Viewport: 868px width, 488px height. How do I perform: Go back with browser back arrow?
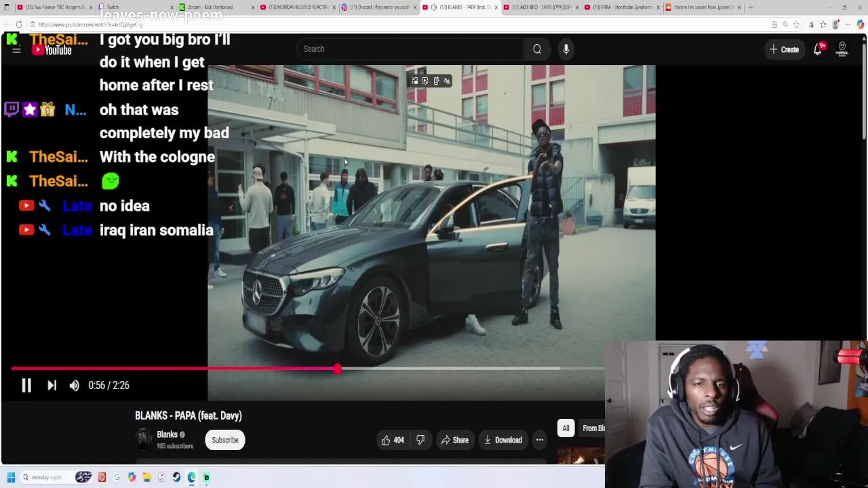(6, 24)
